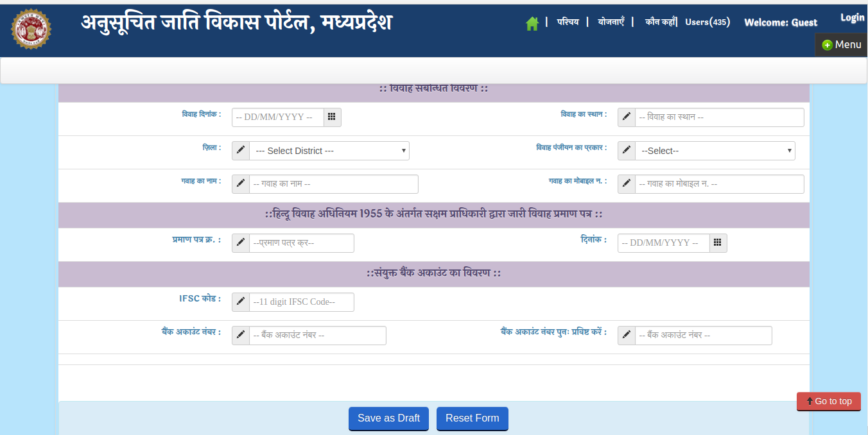This screenshot has height=435, width=868.
Task: Click the edit pencil beside विवाह का स्थान
Action: click(x=626, y=117)
